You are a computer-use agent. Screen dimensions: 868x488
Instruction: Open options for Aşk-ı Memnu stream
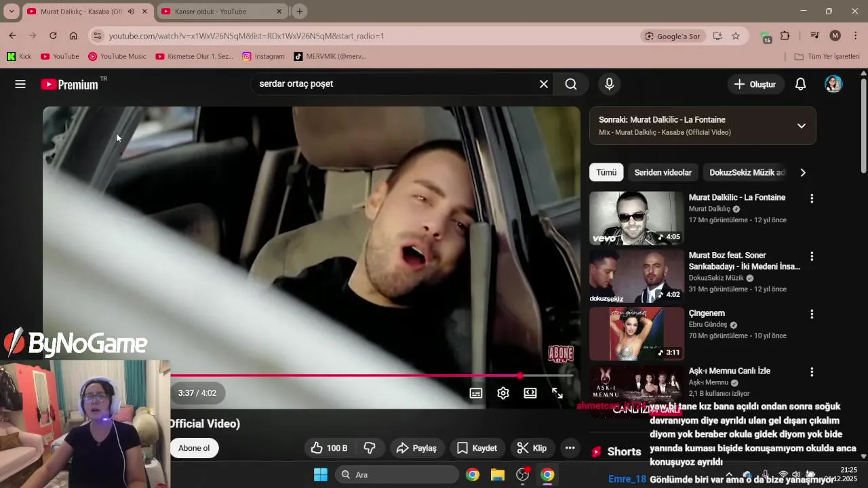pyautogui.click(x=812, y=371)
